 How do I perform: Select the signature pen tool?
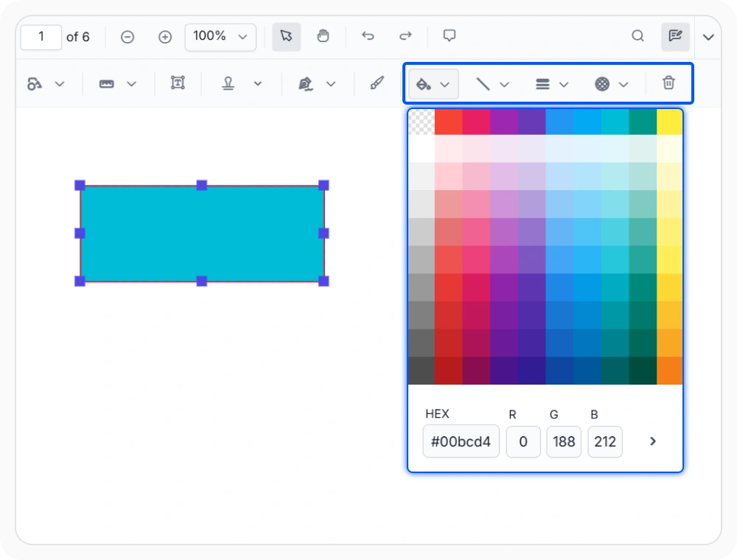(306, 83)
